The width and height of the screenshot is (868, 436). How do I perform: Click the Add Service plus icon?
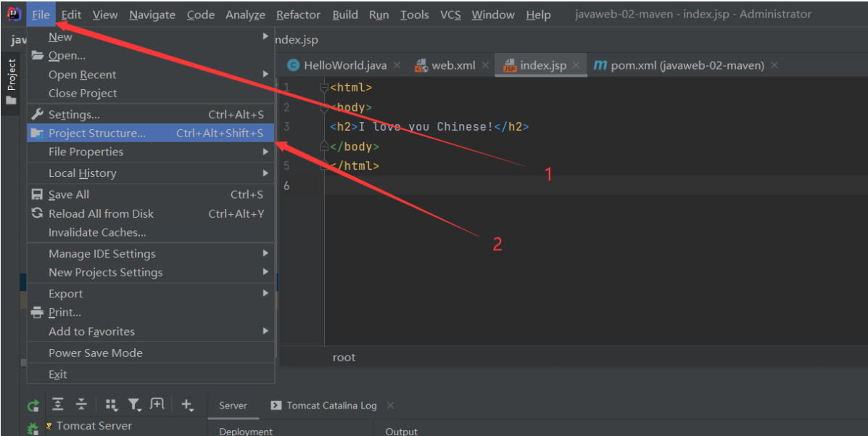click(187, 405)
